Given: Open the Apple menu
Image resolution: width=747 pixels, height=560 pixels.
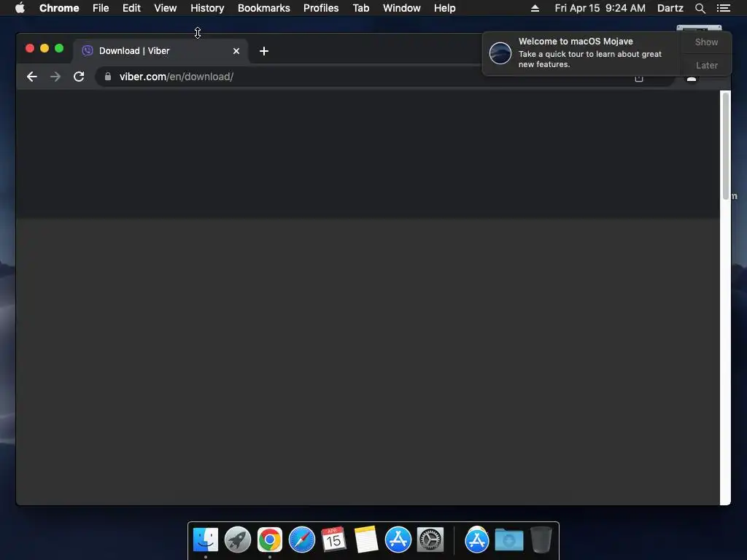Looking at the screenshot, I should click(x=20, y=8).
